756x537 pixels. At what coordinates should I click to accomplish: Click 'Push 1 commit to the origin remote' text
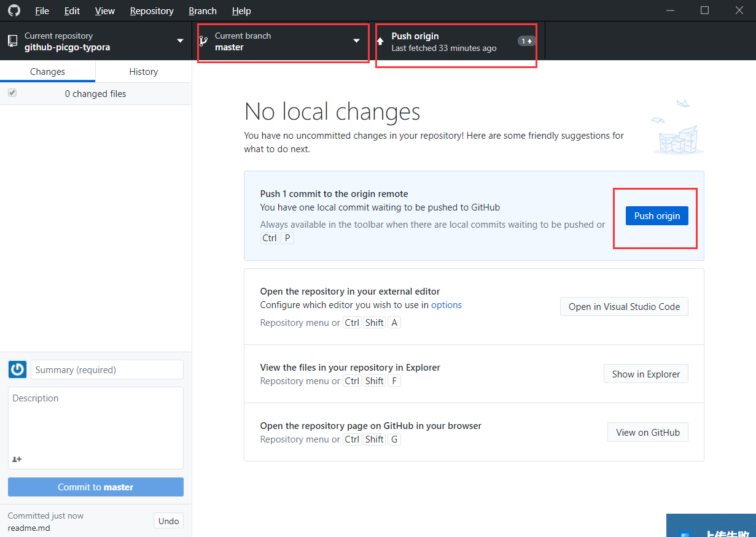pos(334,194)
